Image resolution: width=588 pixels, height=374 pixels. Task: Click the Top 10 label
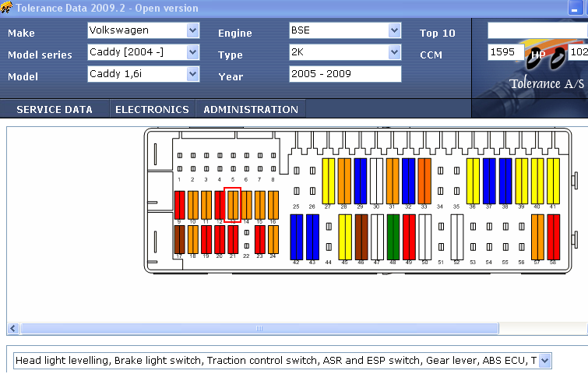[x=437, y=33]
